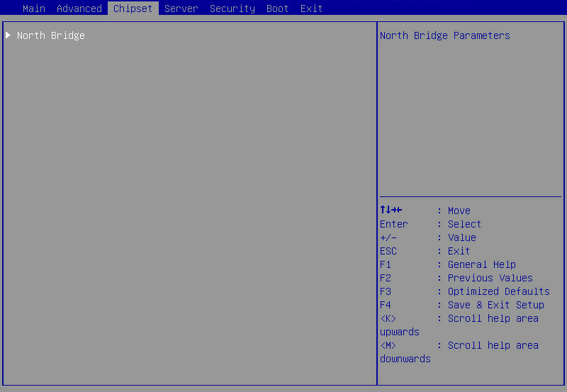Click the 'F3 : Optimized Defaults' line
The width and height of the screenshot is (567, 392).
pos(465,291)
